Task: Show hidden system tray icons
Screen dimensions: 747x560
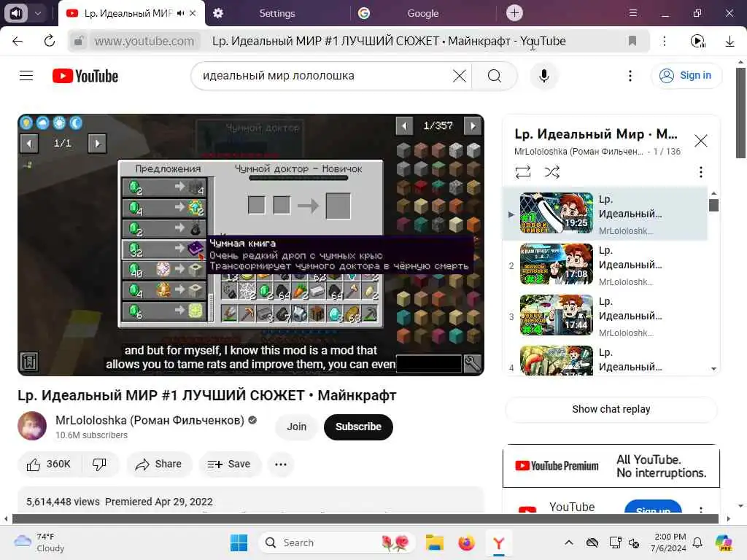Action: (x=569, y=542)
